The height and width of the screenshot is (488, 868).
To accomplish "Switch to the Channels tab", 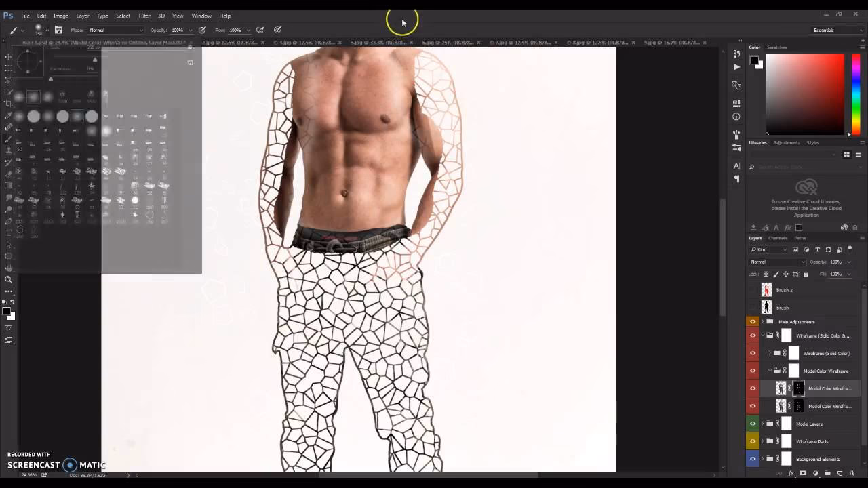I will coord(778,238).
